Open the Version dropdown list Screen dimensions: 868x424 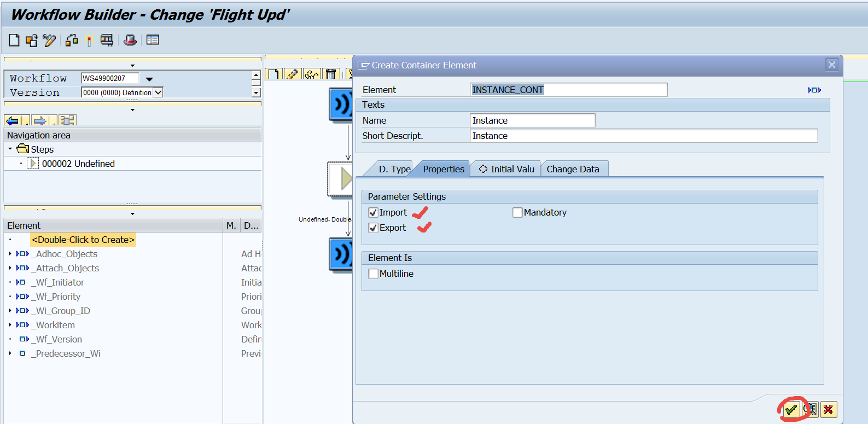(x=158, y=92)
